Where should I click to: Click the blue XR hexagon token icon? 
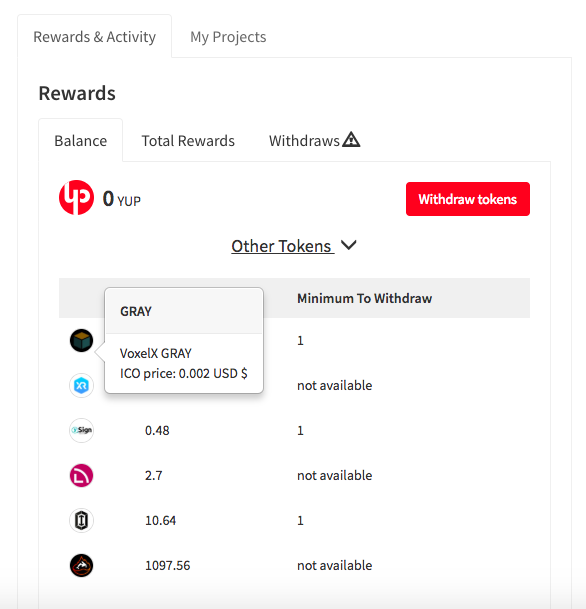[82, 386]
